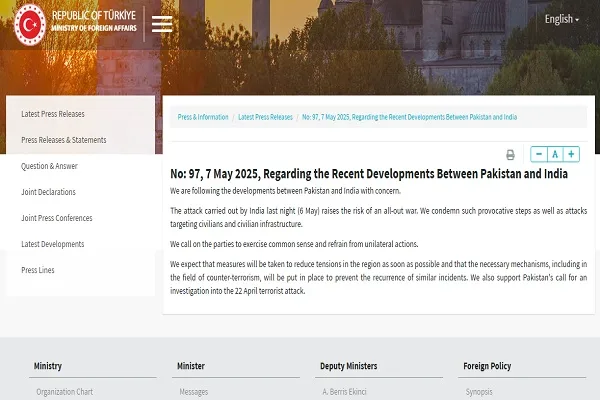
Task: Reset font size with the A button
Action: [x=555, y=154]
